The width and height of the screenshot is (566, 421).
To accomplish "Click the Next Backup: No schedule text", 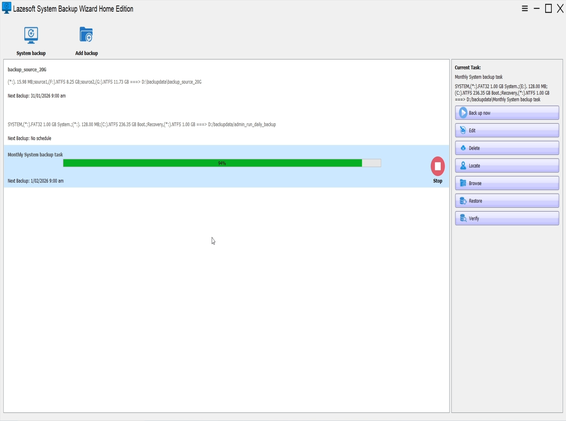I will (x=30, y=138).
